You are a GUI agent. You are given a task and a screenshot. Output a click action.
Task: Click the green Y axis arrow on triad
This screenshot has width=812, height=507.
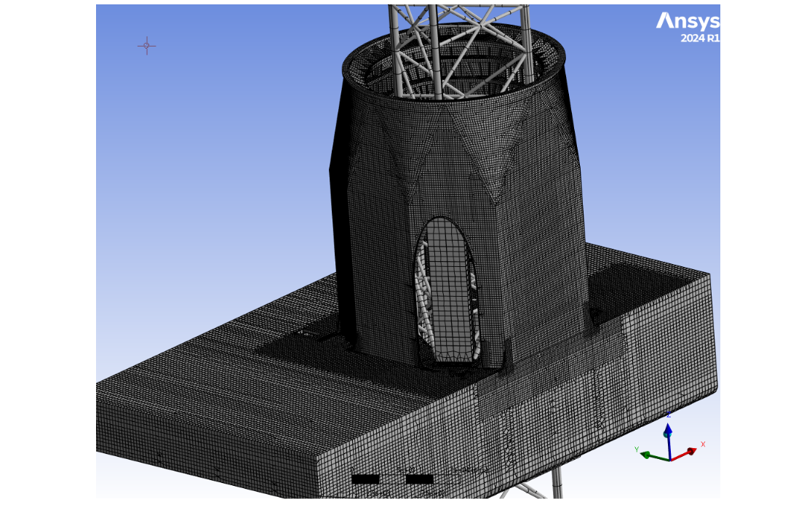click(x=655, y=457)
